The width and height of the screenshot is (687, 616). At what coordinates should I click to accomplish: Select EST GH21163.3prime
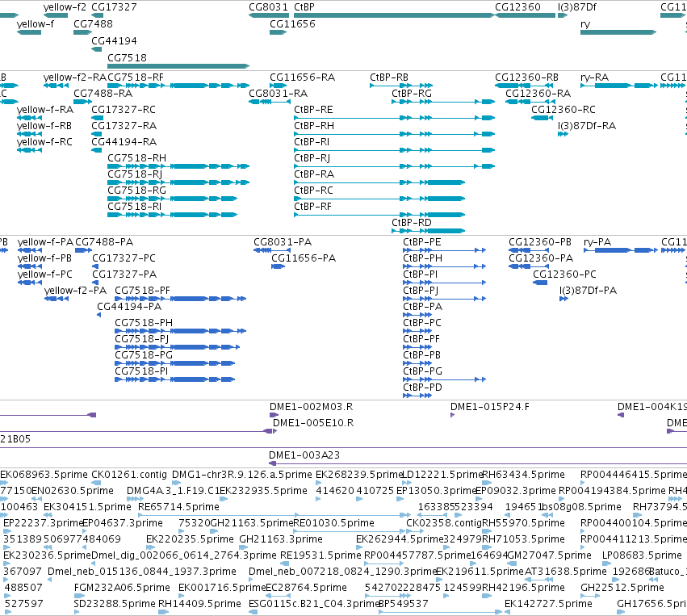pyautogui.click(x=281, y=538)
